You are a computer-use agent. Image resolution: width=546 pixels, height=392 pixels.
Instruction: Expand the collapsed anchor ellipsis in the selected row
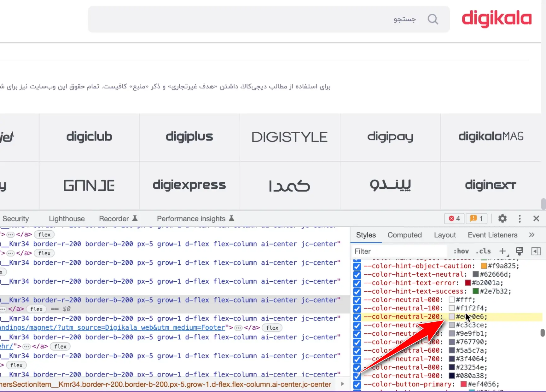[x=3, y=309]
